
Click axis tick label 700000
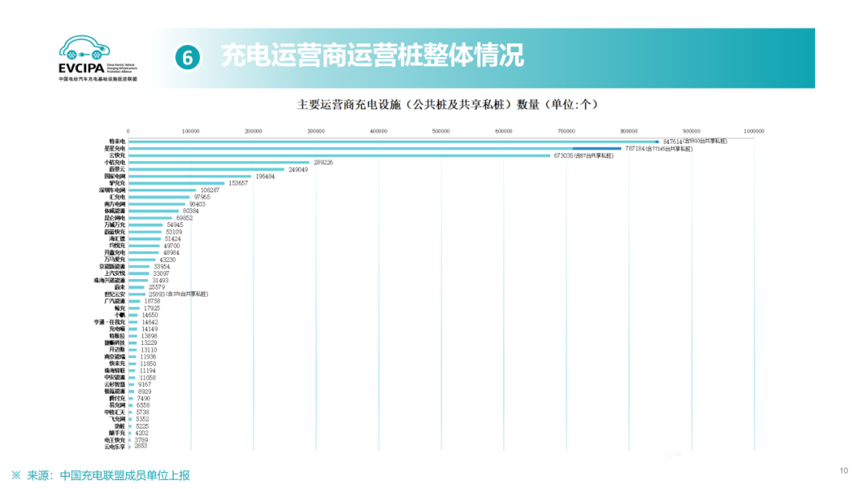pos(566,131)
